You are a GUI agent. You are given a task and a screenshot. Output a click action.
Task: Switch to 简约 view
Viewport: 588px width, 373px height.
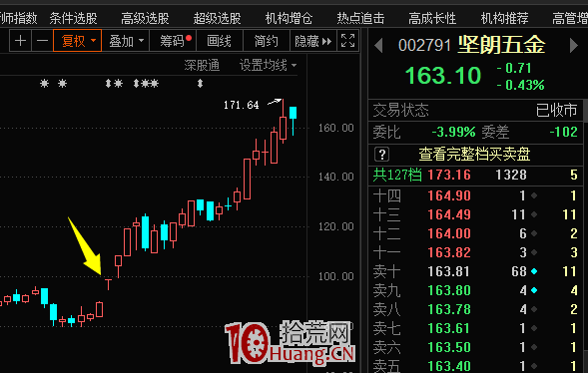(x=267, y=41)
